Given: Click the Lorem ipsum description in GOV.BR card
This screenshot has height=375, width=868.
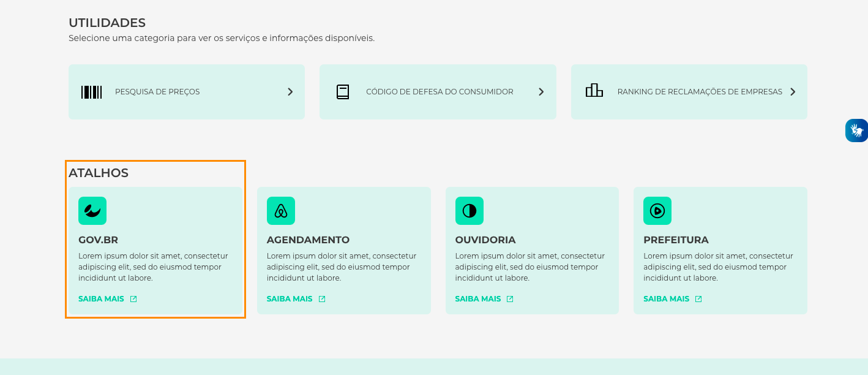Looking at the screenshot, I should click(x=153, y=267).
